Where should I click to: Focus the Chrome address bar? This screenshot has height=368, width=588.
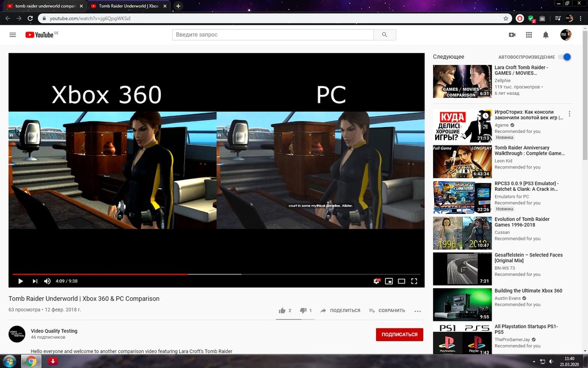274,18
